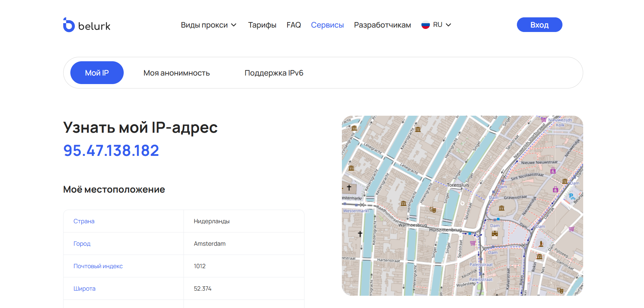
Task: Switch to the Моя анонимность tab
Action: click(x=176, y=73)
